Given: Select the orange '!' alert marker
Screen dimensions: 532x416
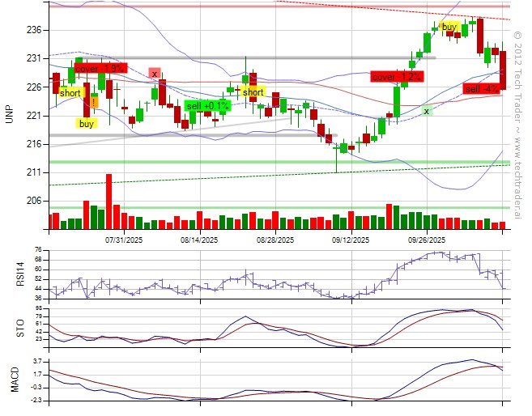Looking at the screenshot, I should tap(95, 103).
